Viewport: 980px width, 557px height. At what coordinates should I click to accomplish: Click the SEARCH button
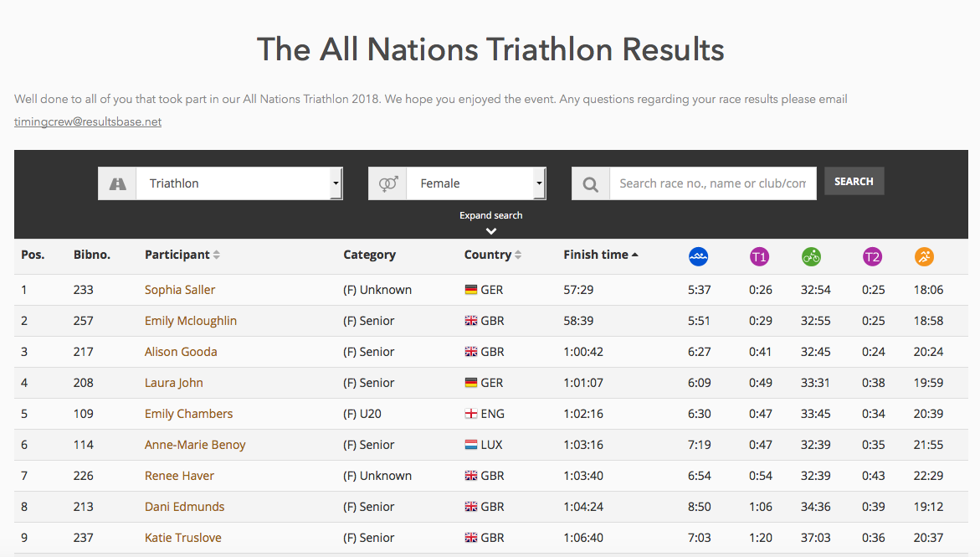pos(854,182)
